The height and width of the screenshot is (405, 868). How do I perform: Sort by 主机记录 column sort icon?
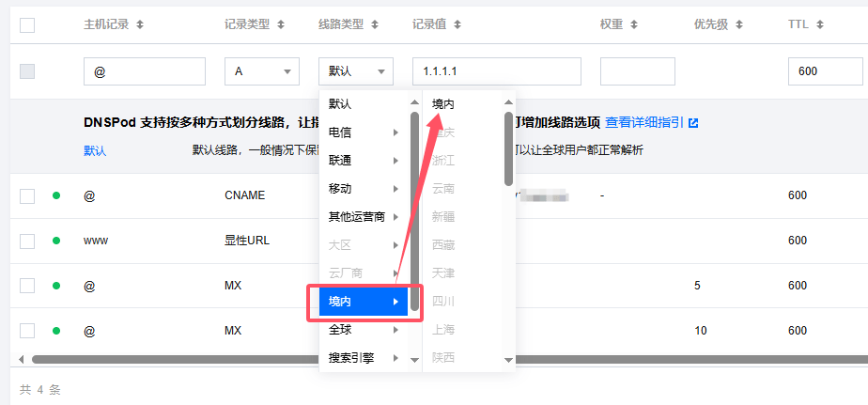tap(141, 25)
